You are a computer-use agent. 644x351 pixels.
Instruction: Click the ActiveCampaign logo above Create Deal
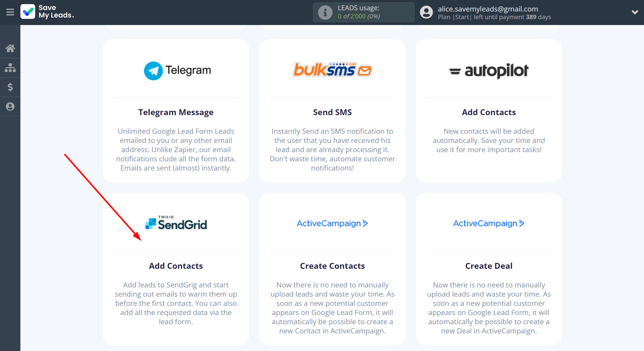point(489,223)
